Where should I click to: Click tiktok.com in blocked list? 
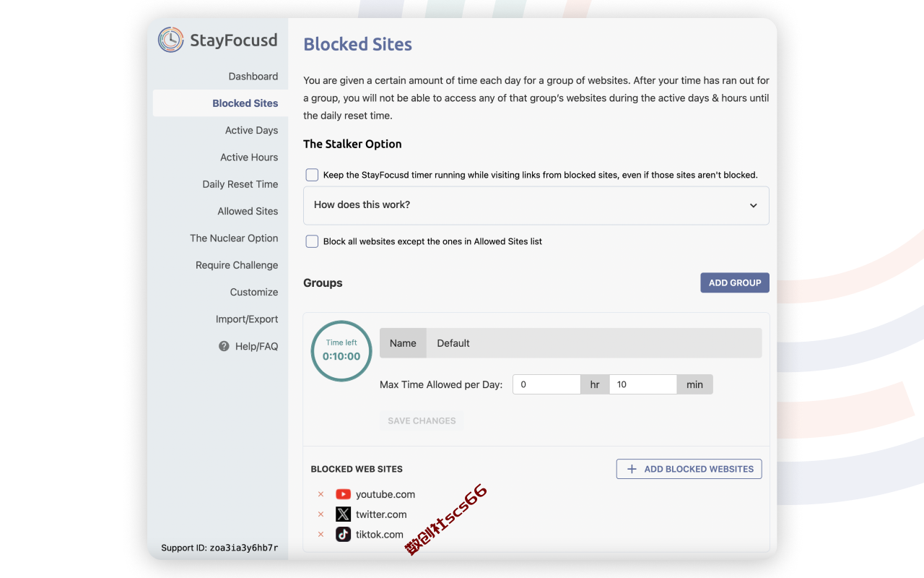pos(380,535)
